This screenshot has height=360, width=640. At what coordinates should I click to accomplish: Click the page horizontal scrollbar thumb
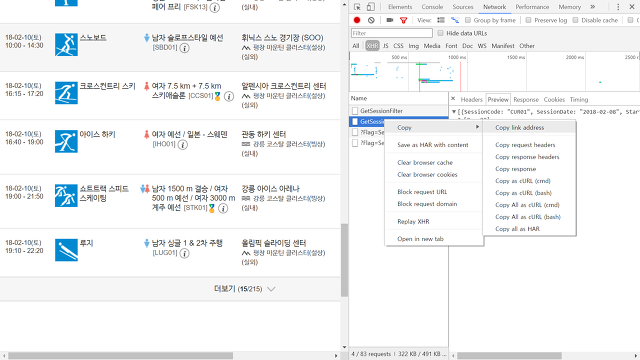click(120, 356)
